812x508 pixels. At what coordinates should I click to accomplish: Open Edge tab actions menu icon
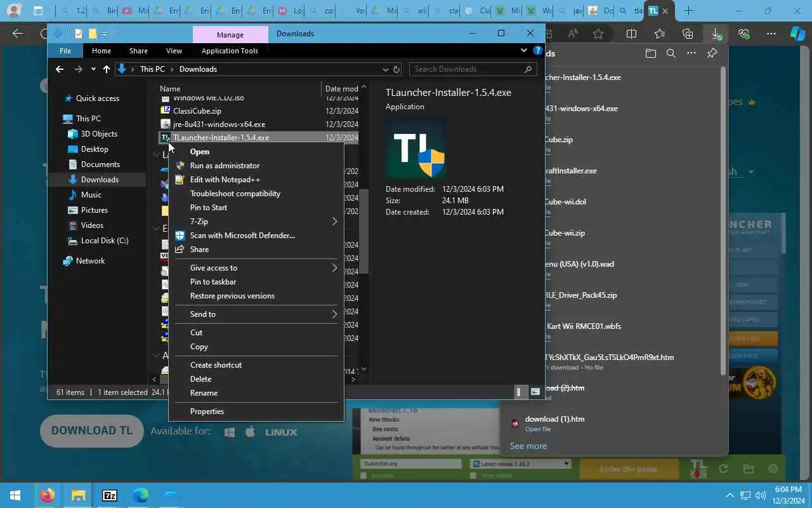(38, 11)
